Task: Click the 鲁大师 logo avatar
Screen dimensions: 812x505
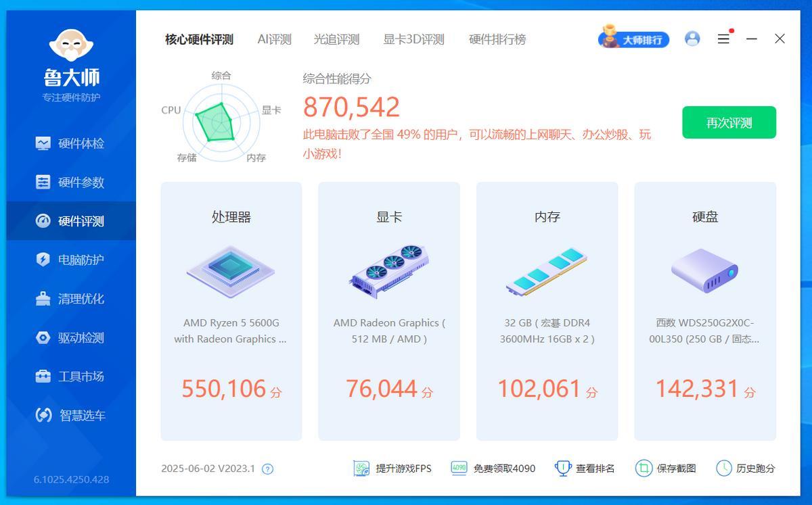Action: tap(70, 45)
